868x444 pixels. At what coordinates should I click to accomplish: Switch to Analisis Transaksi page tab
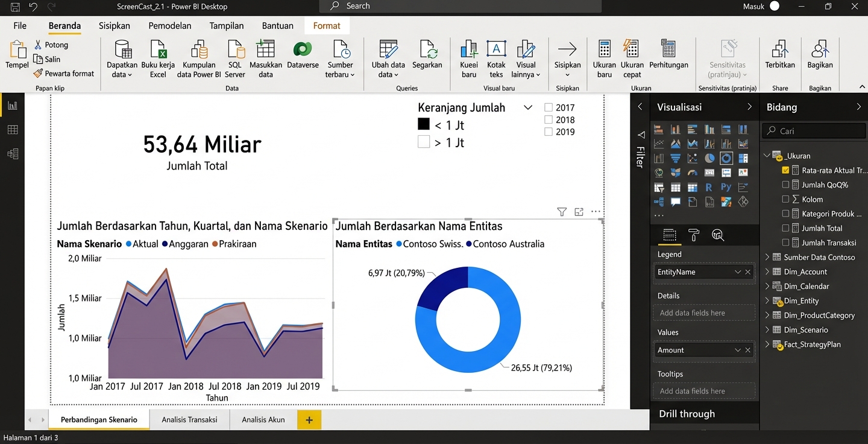189,419
